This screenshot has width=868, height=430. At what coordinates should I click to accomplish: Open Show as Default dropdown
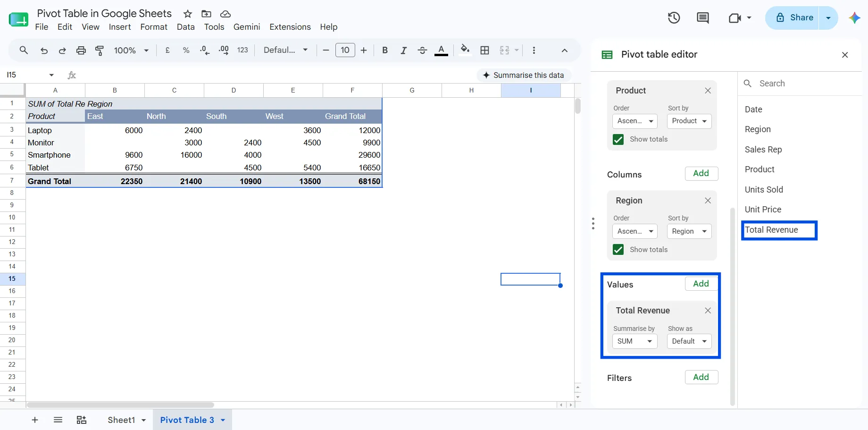click(x=689, y=341)
